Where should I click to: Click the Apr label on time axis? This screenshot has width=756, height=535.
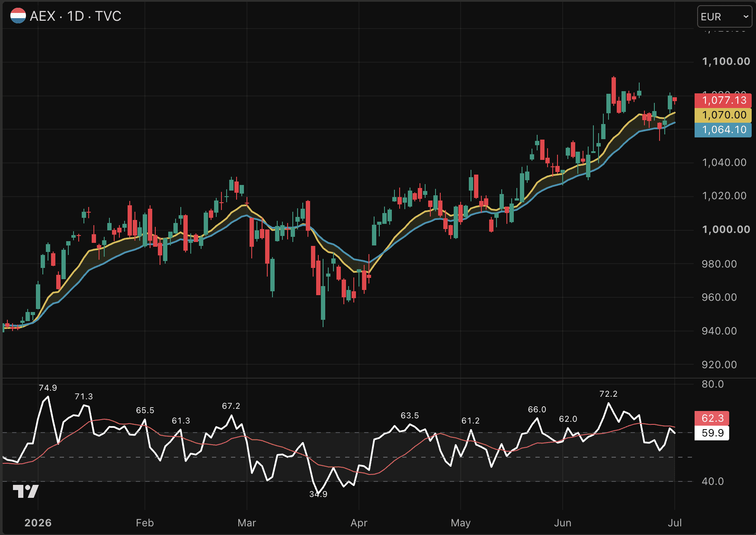point(359,523)
